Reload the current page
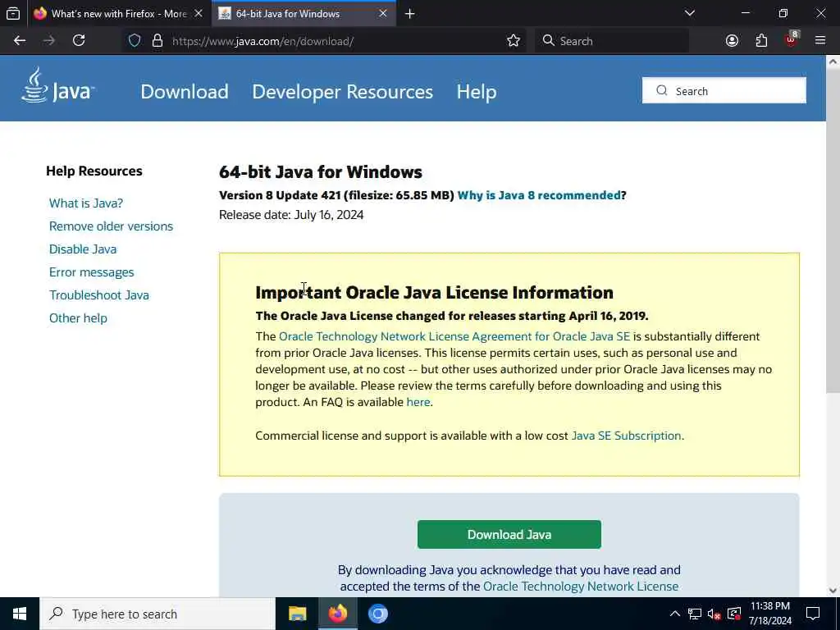The width and height of the screenshot is (840, 630). click(79, 41)
